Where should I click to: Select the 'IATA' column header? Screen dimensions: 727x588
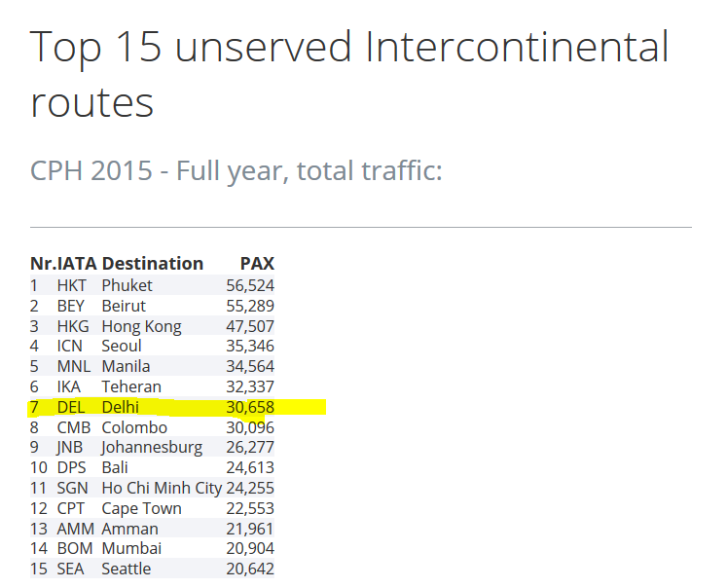[77, 264]
